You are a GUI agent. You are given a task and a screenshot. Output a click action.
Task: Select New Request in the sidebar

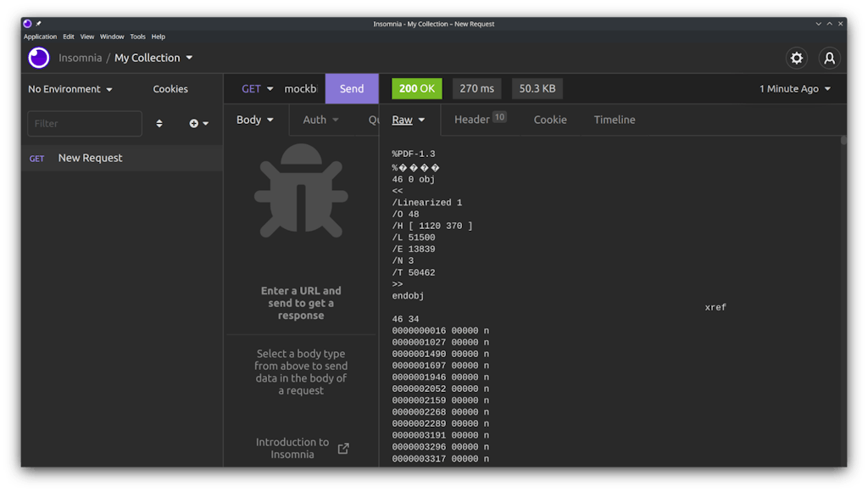(x=90, y=158)
